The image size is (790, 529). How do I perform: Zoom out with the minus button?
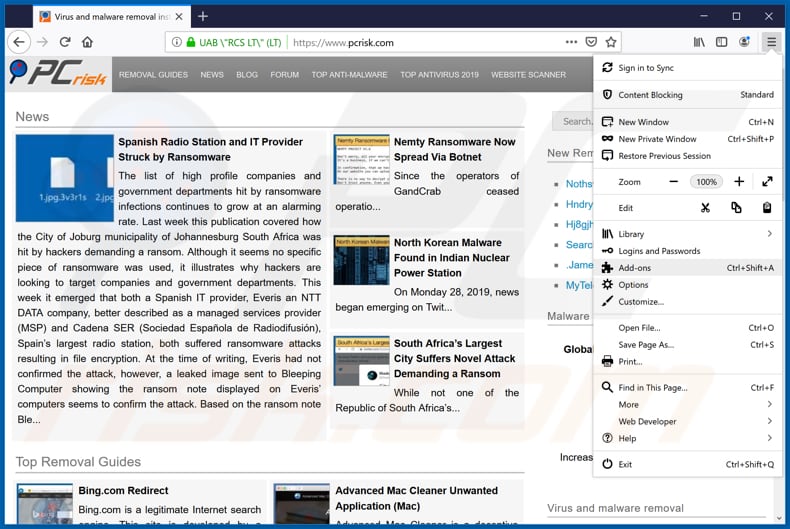pos(674,182)
